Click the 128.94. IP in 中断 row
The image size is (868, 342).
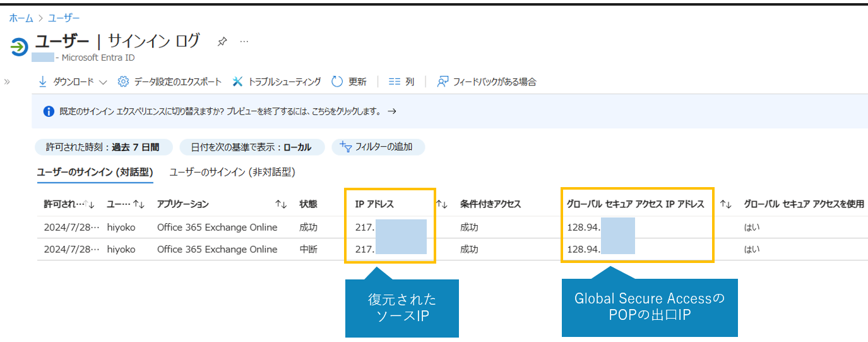coord(583,249)
